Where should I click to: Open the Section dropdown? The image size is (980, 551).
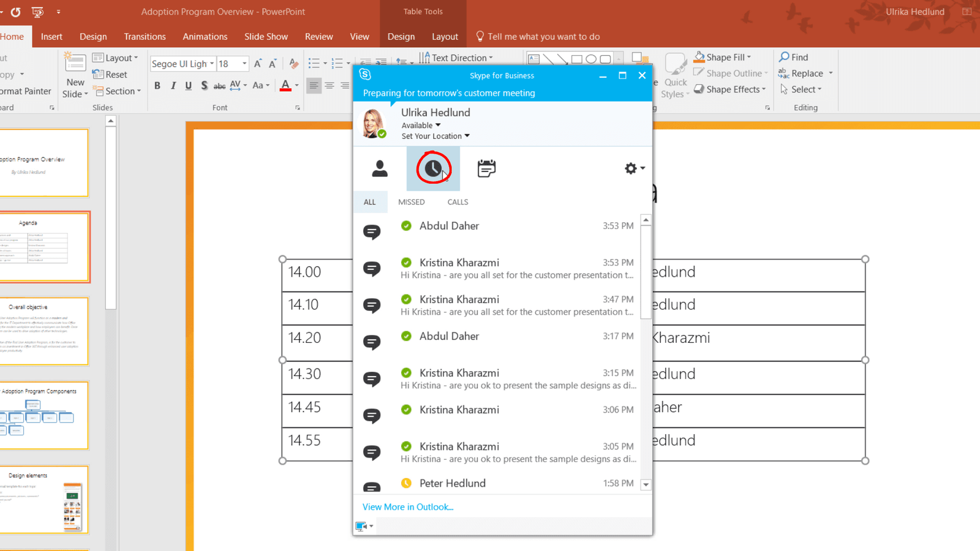click(117, 91)
